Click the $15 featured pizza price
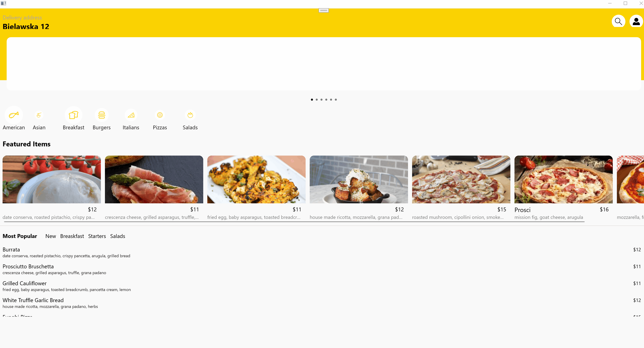Image resolution: width=644 pixels, height=348 pixels. 502,209
